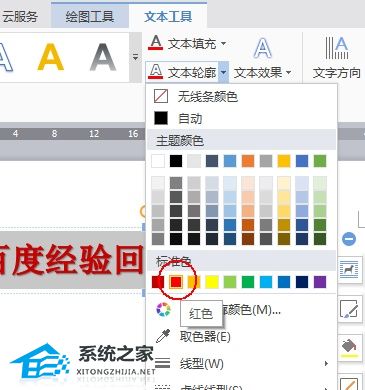Click the blue minus collapse button on the right
Screen dimensions: 365x390
[x=349, y=239]
